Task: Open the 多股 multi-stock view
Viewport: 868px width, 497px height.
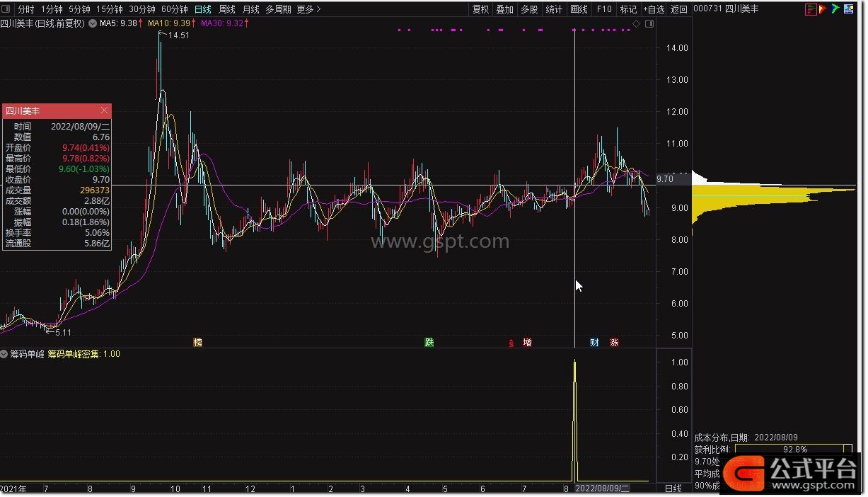Action: pyautogui.click(x=529, y=9)
